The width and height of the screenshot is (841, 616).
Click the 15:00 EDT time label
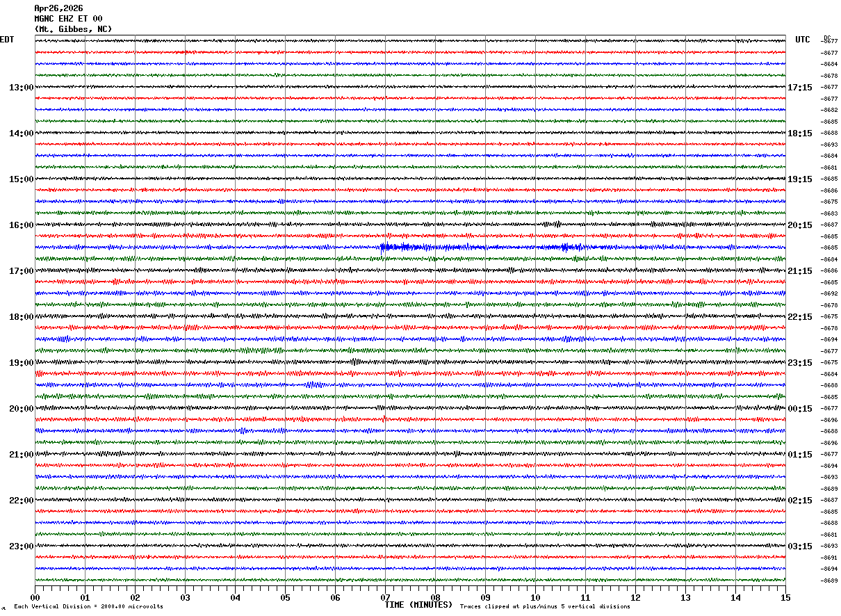click(x=22, y=179)
